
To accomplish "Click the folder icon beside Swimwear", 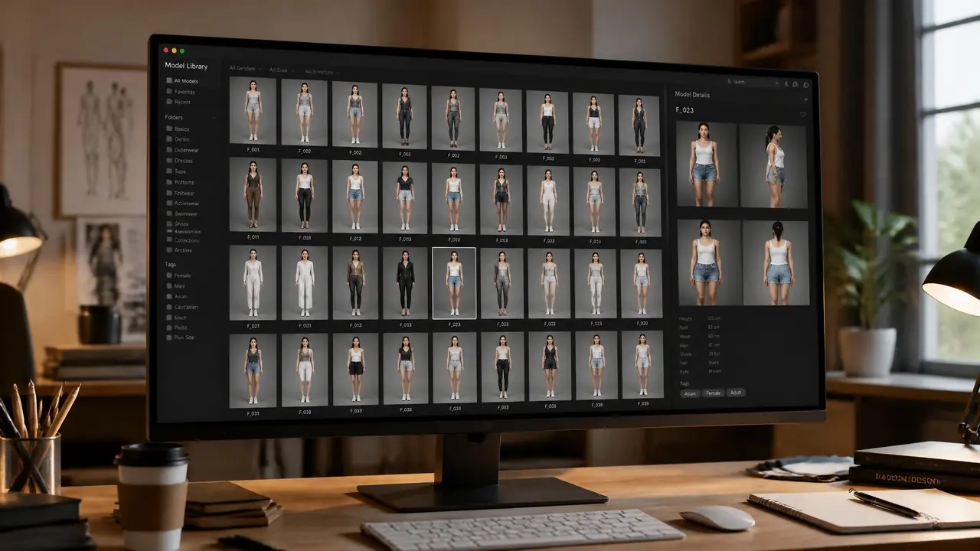I will point(169,214).
